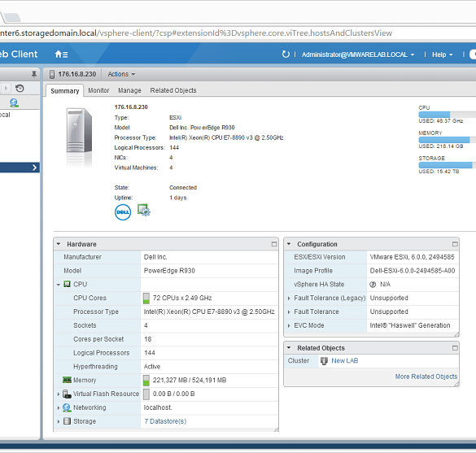Click the Memory usage meter in Hardware
Viewport: 476px width, 453px height.
(x=146, y=380)
